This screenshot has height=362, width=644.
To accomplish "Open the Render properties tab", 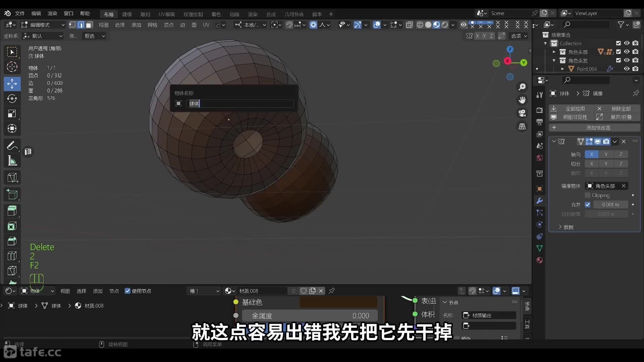I will point(539,110).
